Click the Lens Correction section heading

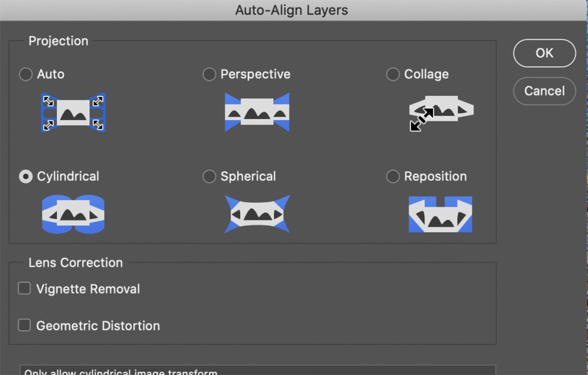coord(76,263)
